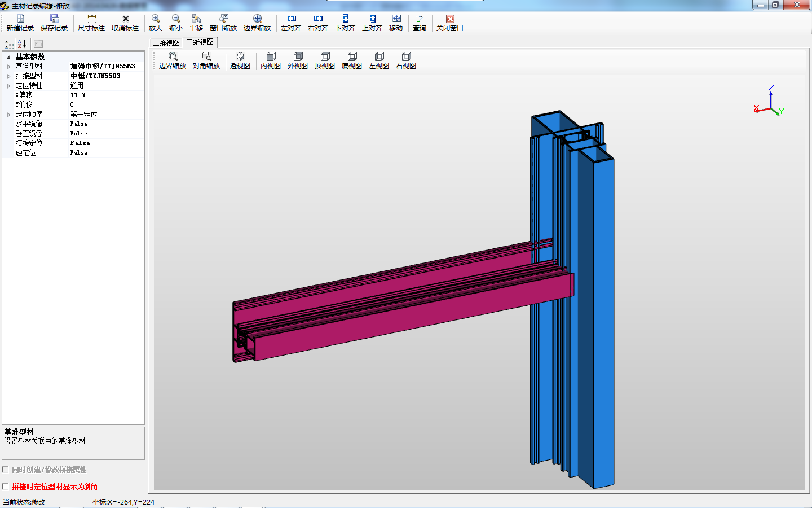Click the 关闭窗口 button
Screen dimensions: 812x508
(x=450, y=23)
